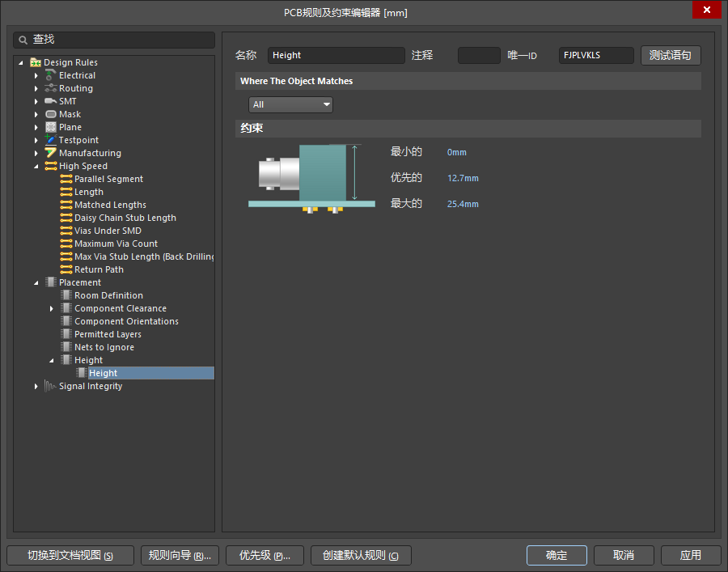Click the Electrical rule category icon
Viewport: 728px width, 572px height.
pos(50,75)
